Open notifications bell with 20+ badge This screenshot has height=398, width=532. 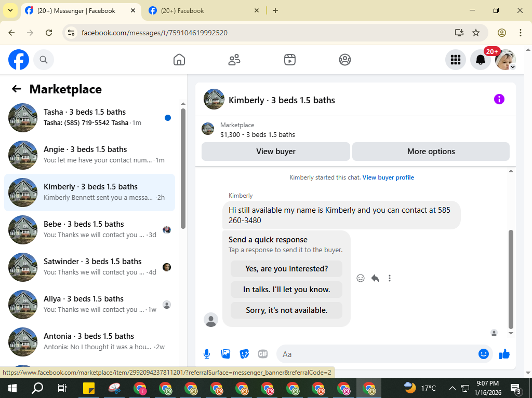[x=481, y=60]
